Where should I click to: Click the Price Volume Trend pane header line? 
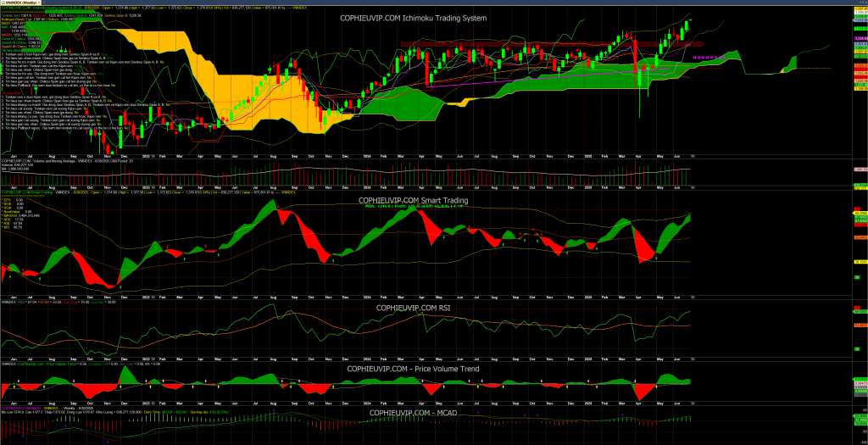point(81,364)
